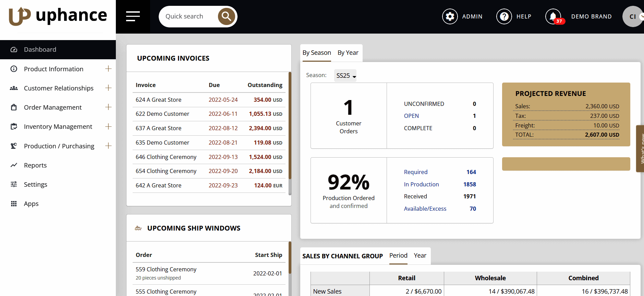Click the In Production link
This screenshot has height=296, width=644.
(421, 184)
